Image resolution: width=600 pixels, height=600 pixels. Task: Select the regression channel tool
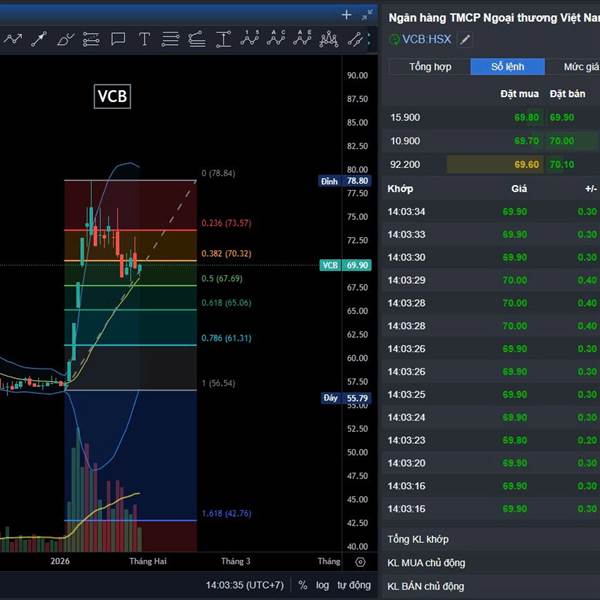355,39
